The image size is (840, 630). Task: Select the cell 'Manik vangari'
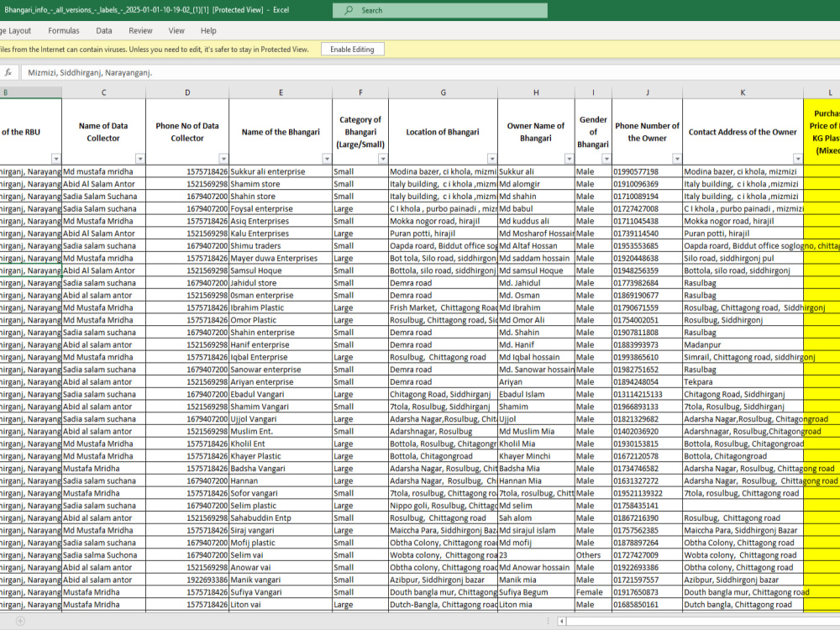click(x=281, y=580)
